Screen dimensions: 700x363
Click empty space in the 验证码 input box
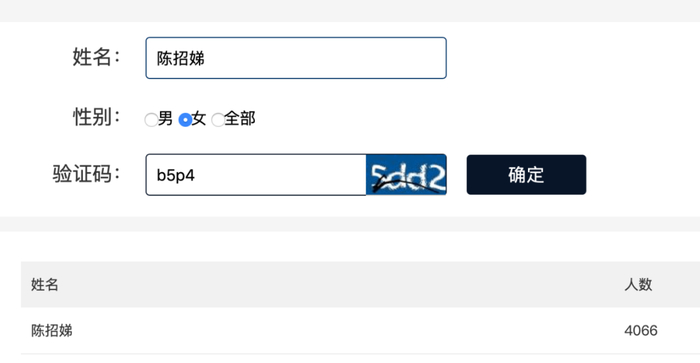281,175
